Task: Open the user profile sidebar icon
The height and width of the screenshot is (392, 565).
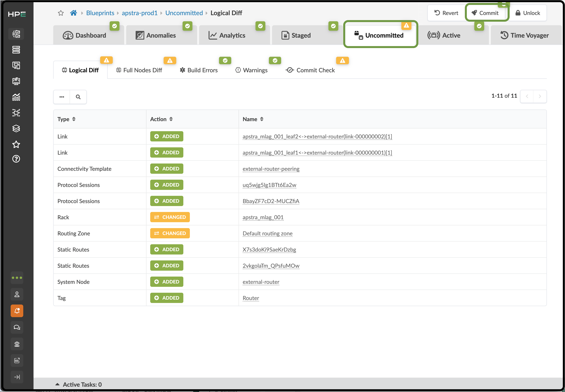Action: click(x=17, y=294)
